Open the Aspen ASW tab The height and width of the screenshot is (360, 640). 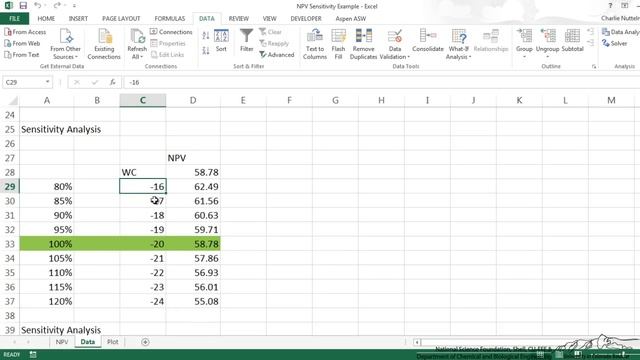pyautogui.click(x=351, y=18)
